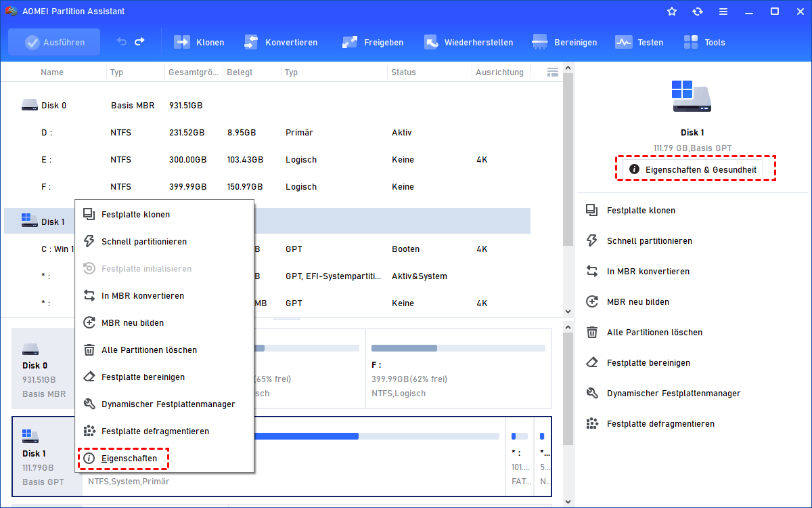Screen dimensions: 812x508
Task: Click the Disk 0 drive icon in list
Action: [29, 106]
